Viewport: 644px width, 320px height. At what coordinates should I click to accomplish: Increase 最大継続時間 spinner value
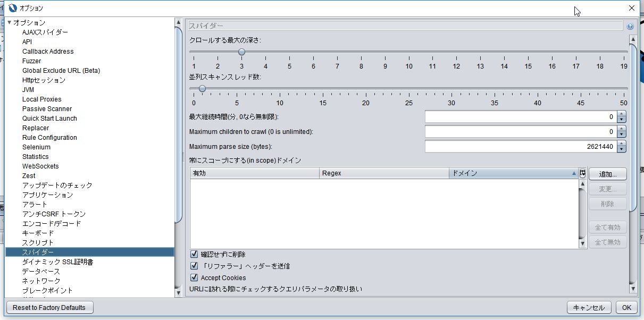(621, 114)
